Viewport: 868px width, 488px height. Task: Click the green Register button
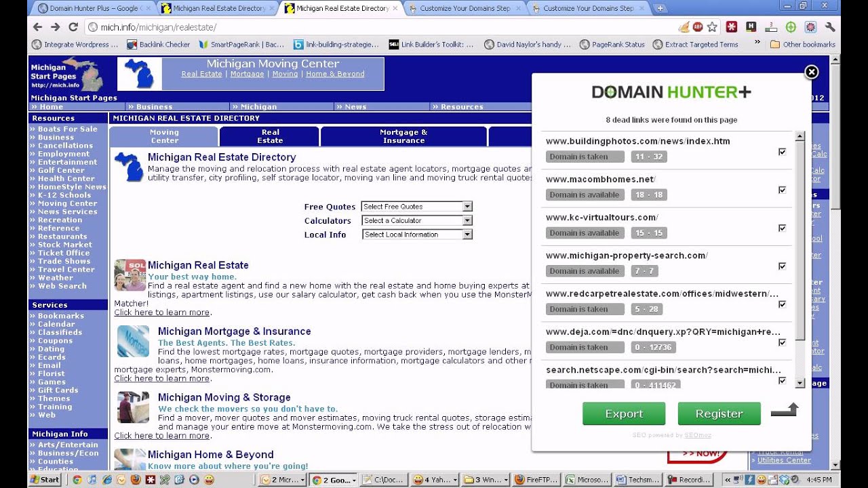719,413
